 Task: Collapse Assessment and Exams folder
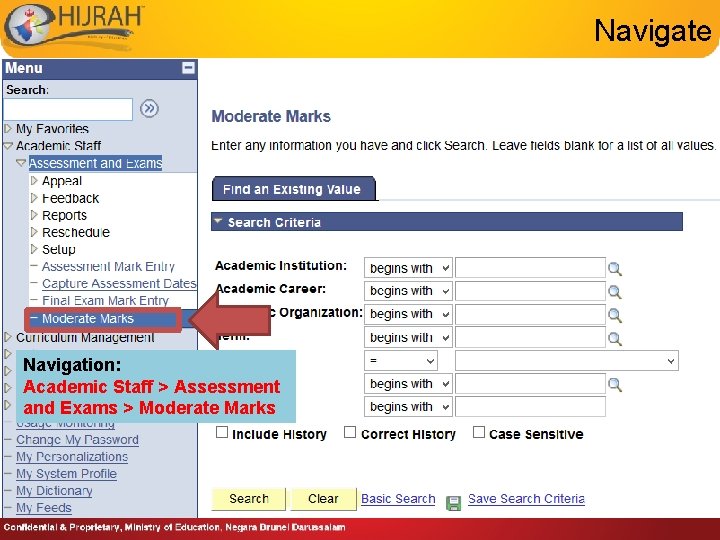coord(21,163)
